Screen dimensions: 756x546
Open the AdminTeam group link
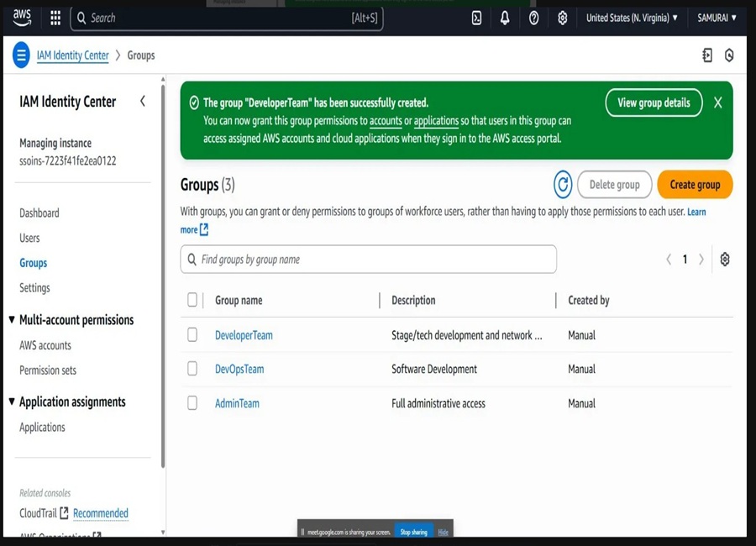(x=237, y=403)
